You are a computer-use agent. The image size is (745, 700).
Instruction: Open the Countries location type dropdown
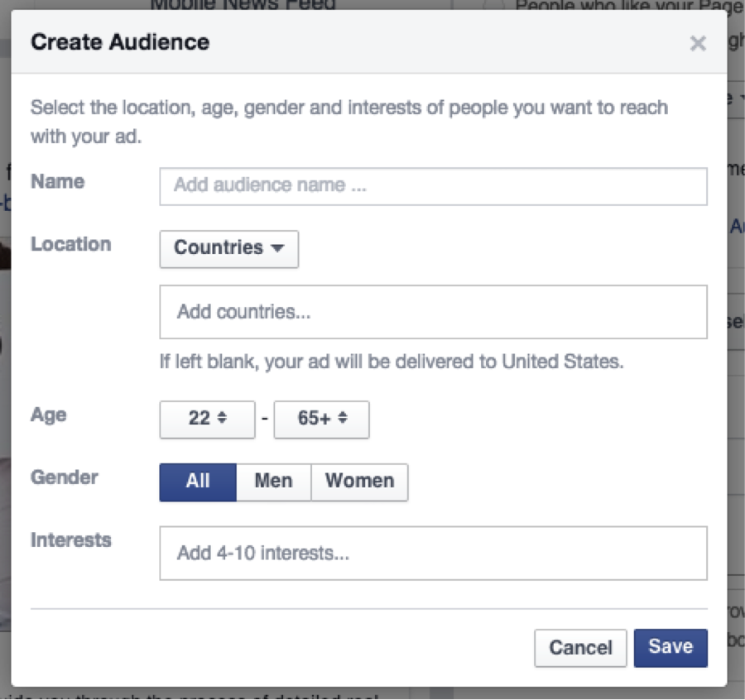pyautogui.click(x=228, y=248)
